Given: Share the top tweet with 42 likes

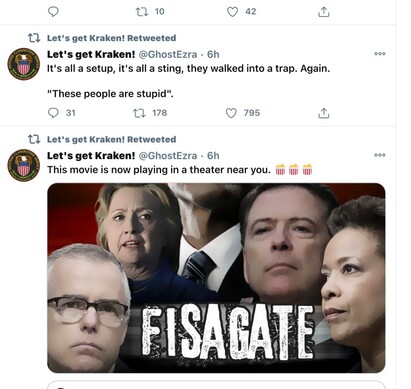Looking at the screenshot, I should pos(324,12).
